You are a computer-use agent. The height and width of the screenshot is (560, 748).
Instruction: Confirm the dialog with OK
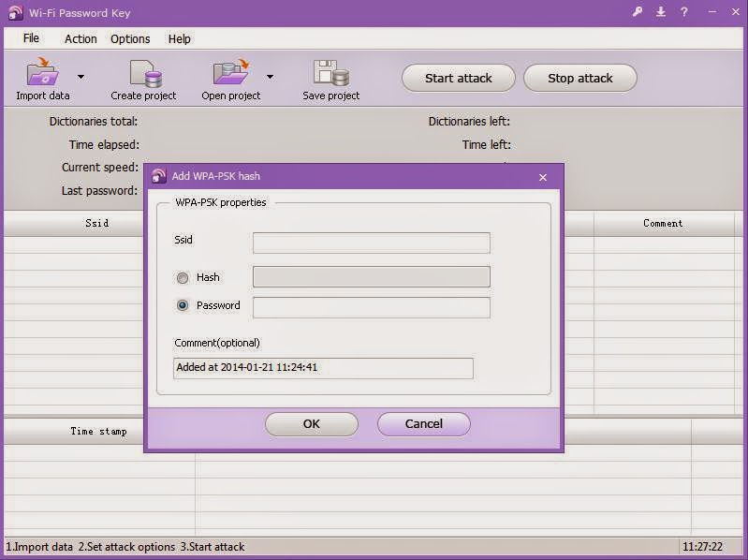312,424
